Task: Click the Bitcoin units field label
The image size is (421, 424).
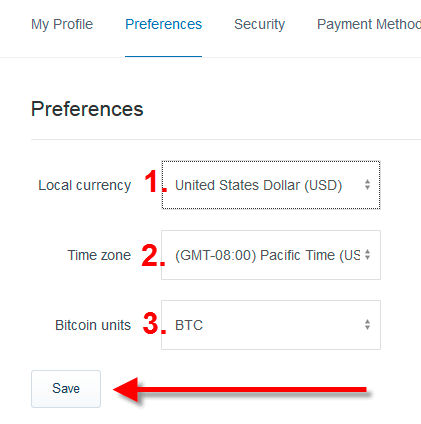Action: point(93,325)
